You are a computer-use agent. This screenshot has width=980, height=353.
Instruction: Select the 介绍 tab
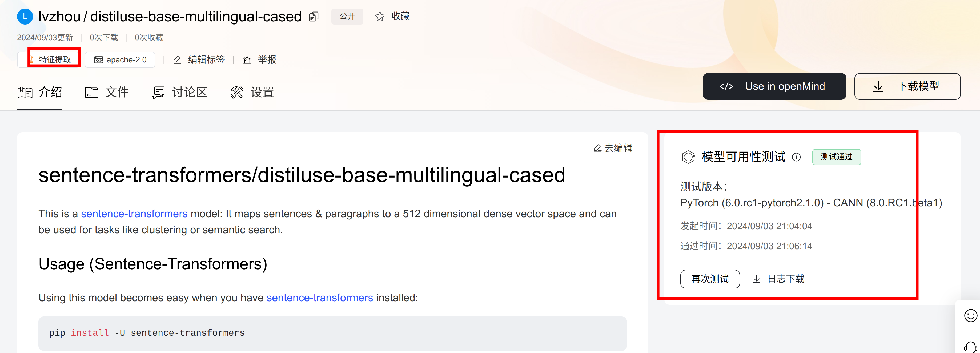pos(40,93)
